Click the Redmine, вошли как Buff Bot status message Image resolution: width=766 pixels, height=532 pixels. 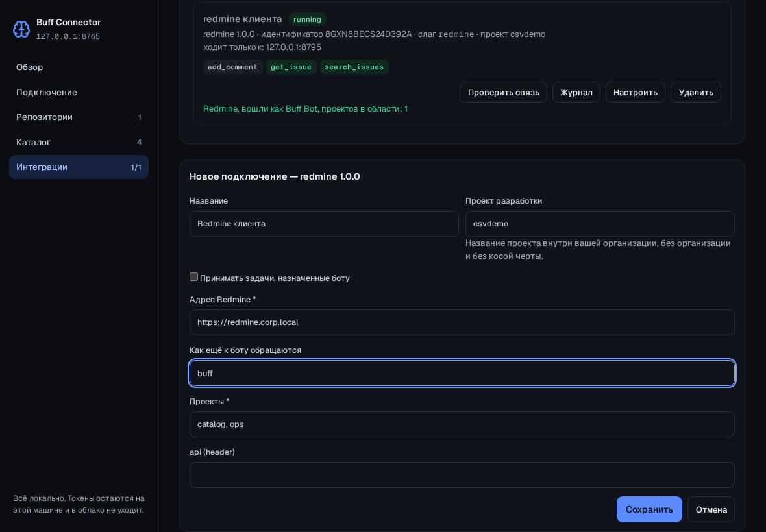pyautogui.click(x=305, y=109)
